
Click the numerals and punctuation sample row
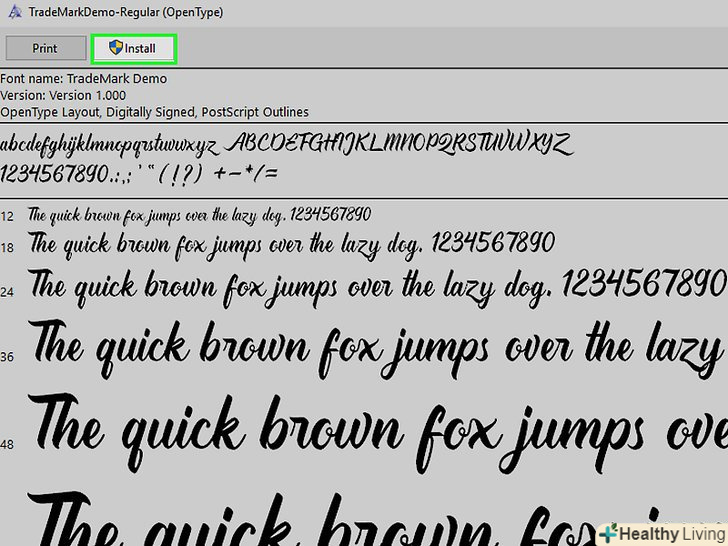(x=140, y=174)
